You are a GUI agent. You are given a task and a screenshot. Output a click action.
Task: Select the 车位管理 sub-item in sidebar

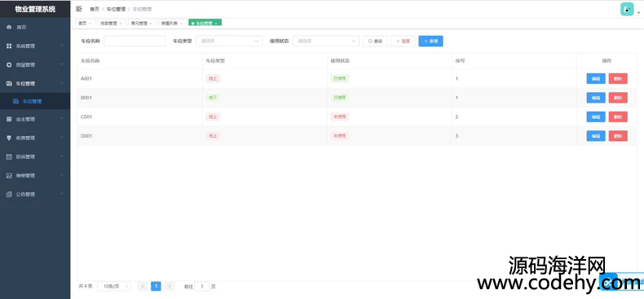(x=35, y=101)
